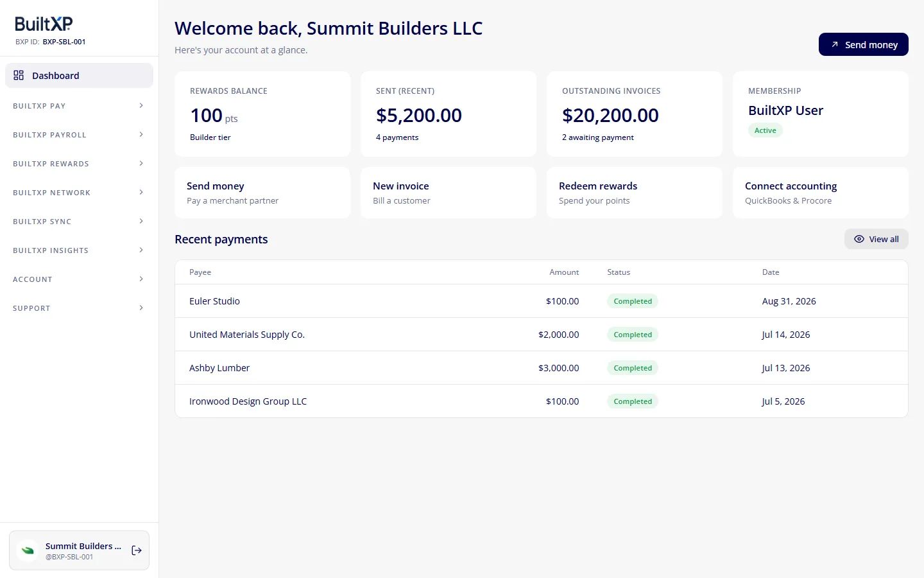Screen dimensions: 924x578
Task: Select the United Materials Supply Co. row
Action: [542, 335]
